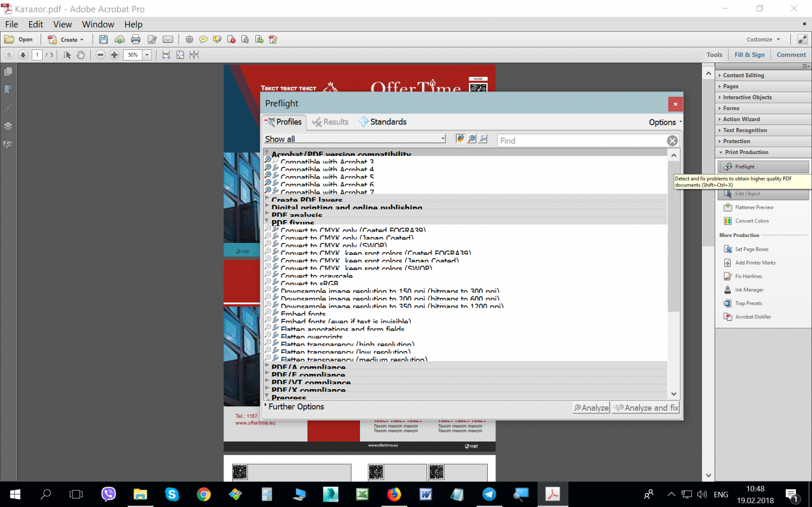Click the Save floppy disk icon
This screenshot has height=507, width=812.
103,39
